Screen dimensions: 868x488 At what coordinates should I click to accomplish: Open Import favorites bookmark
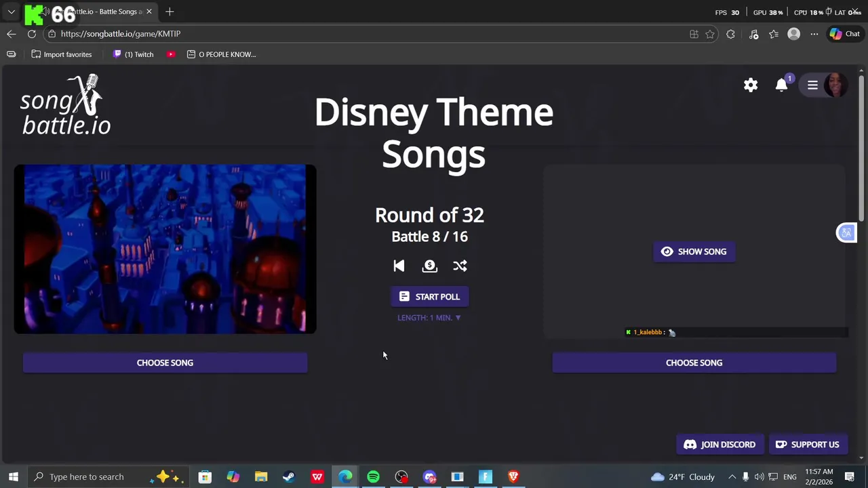point(61,54)
